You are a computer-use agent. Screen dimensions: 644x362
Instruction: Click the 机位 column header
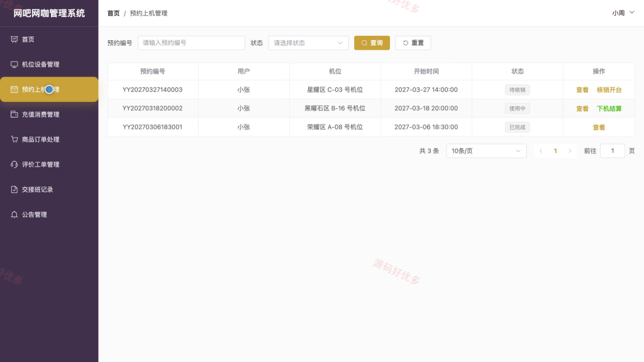(335, 72)
